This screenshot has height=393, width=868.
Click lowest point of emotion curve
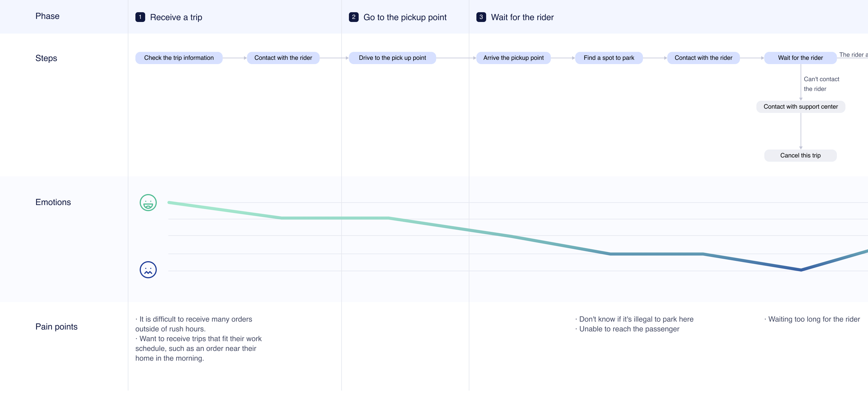[801, 270]
